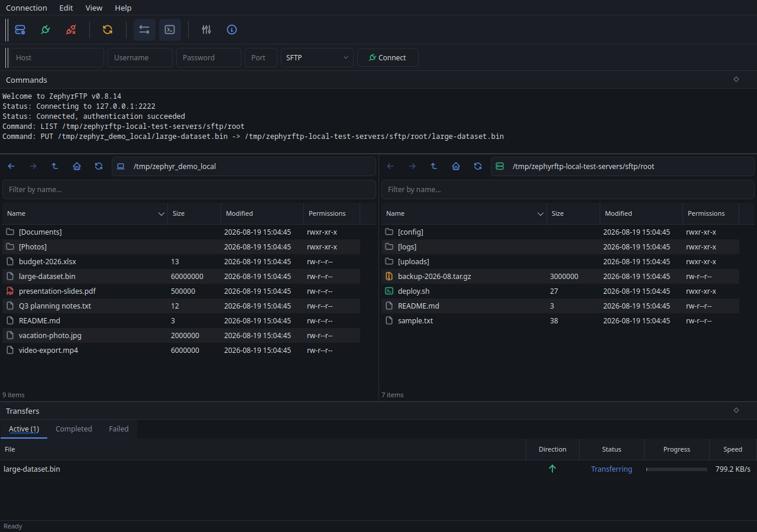Click the 799.2 KB/s speed value
The height and width of the screenshot is (532, 757).
click(x=733, y=469)
